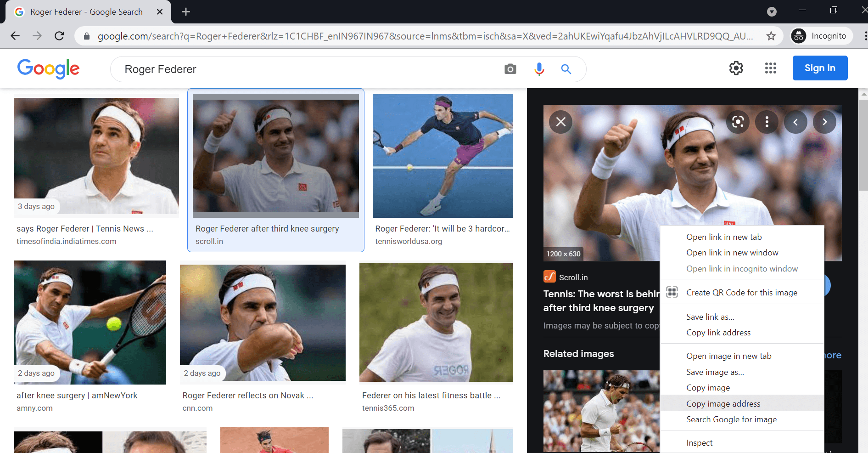This screenshot has width=868, height=453.
Task: Click the Sign in button
Action: pyautogui.click(x=819, y=68)
